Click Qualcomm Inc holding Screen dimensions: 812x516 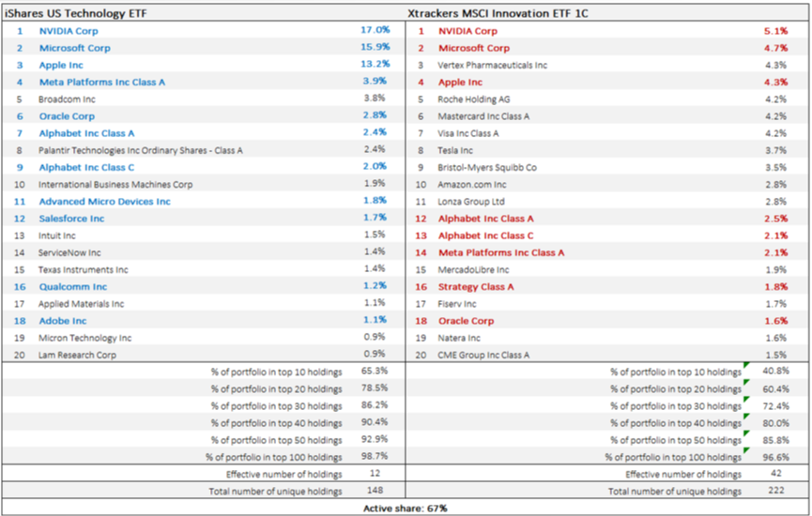pos(73,287)
